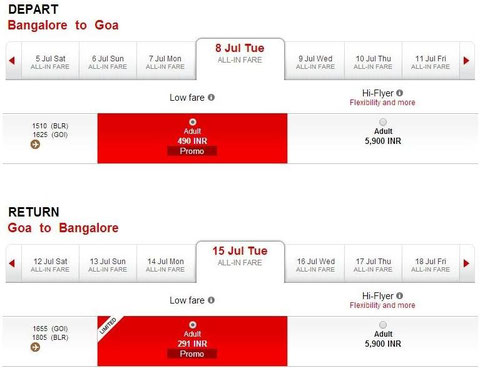
Task: Switch to 5 Jul Sat date tab
Action: tap(50, 61)
